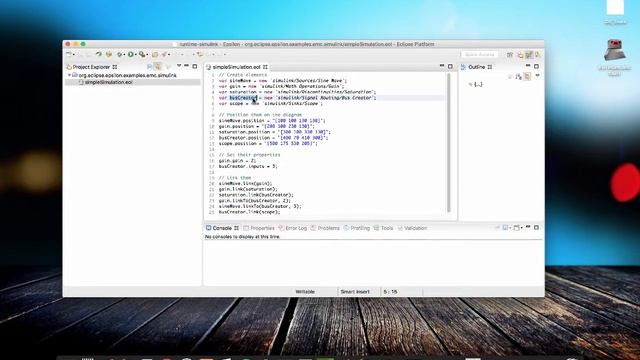The height and width of the screenshot is (360, 640).
Task: Maximize the Project Explorer panel
Action: 195,66
